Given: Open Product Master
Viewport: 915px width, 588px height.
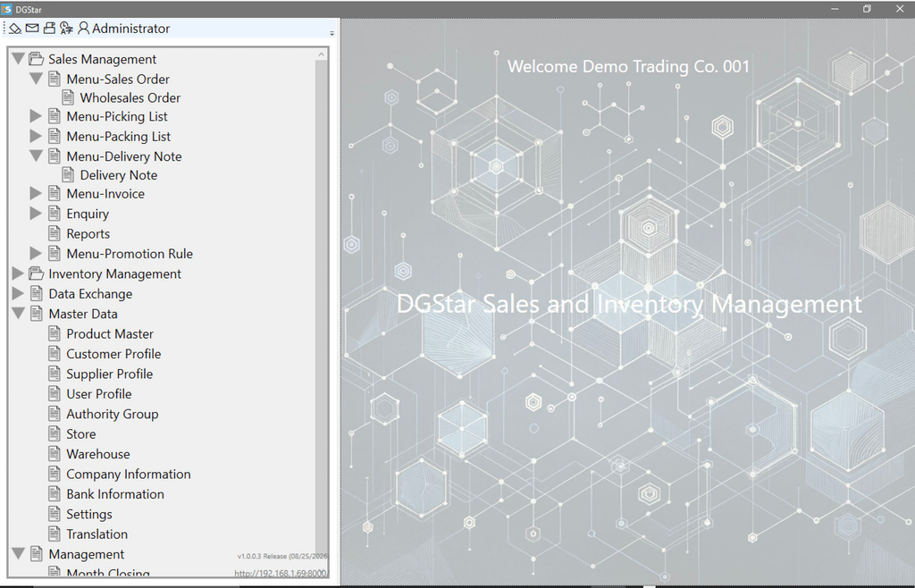Looking at the screenshot, I should 110,333.
